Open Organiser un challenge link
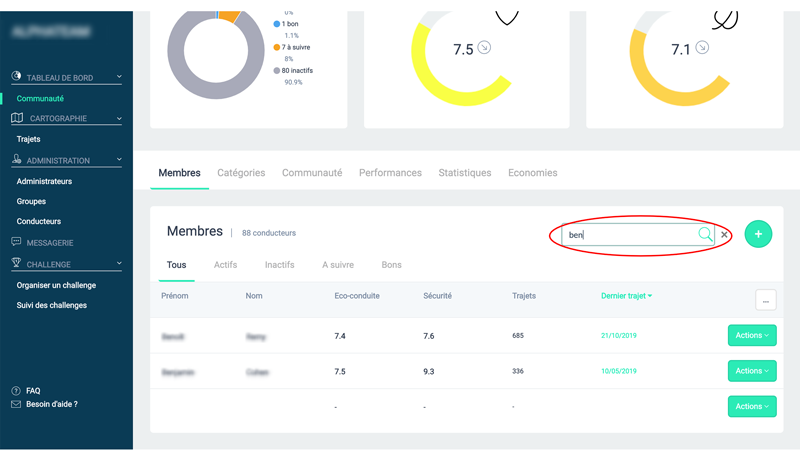 56,285
